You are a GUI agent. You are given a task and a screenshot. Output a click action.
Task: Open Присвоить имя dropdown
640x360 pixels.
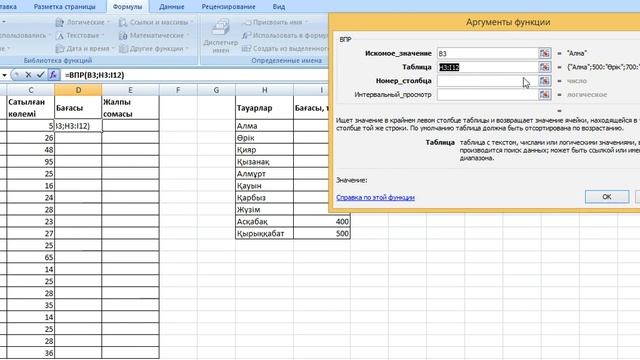coord(275,22)
